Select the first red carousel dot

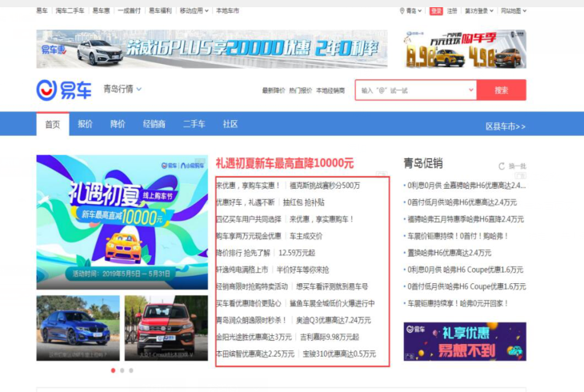click(113, 370)
